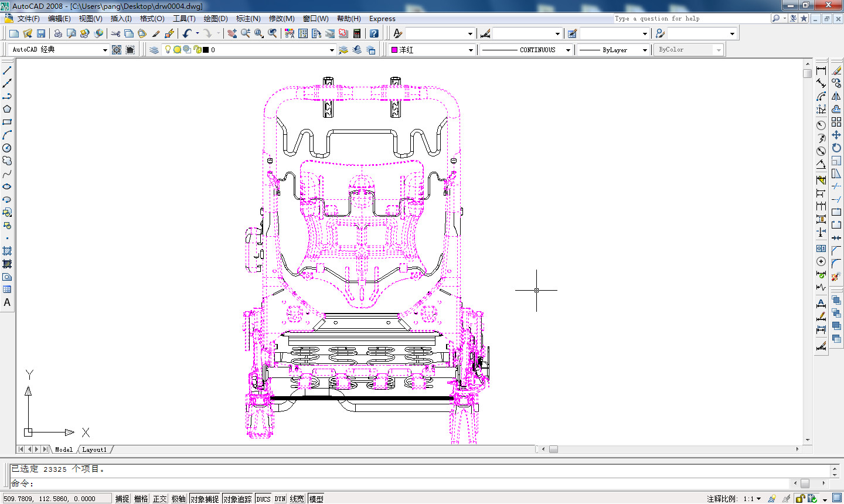The width and height of the screenshot is (844, 504).
Task: Click Workspace Settings gear icon
Action: [x=117, y=50]
